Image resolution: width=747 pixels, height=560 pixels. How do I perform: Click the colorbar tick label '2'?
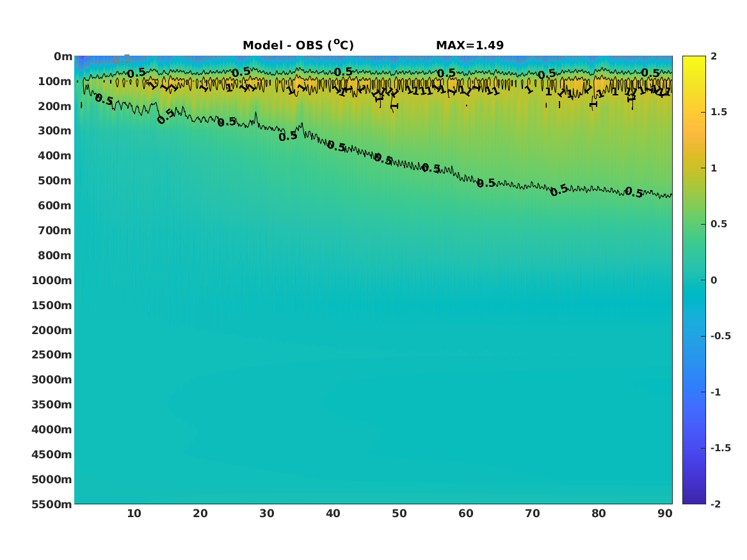714,56
